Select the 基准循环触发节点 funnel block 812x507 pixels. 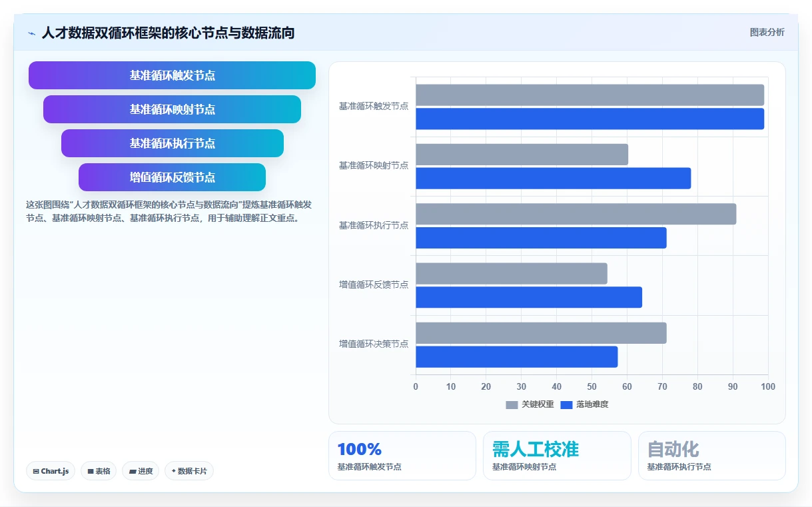(x=172, y=75)
